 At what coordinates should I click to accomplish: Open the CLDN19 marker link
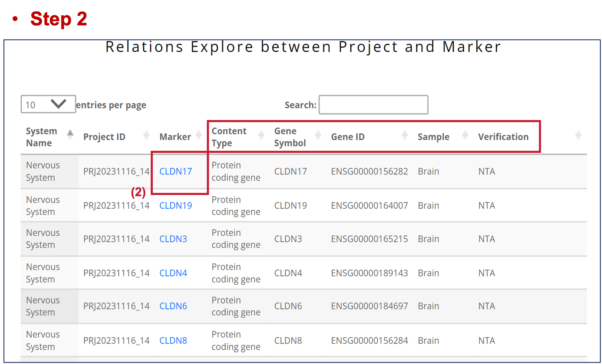click(x=176, y=206)
